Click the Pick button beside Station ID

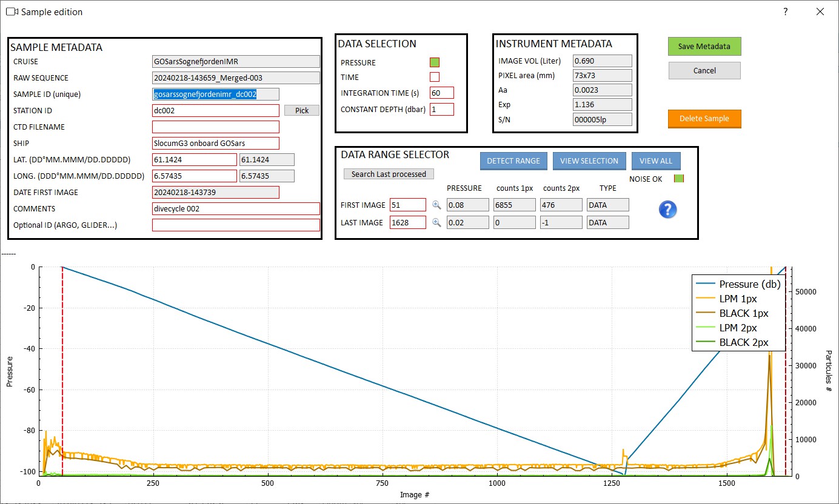[x=301, y=110]
